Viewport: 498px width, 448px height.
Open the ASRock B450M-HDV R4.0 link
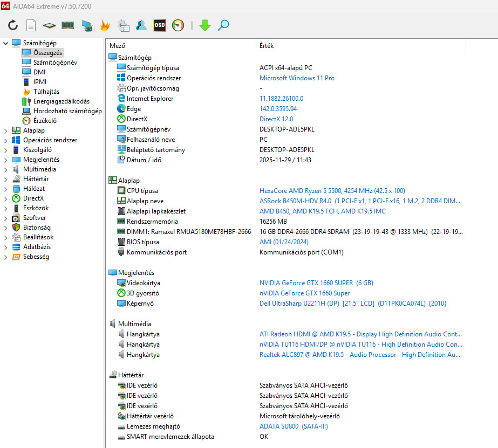360,201
